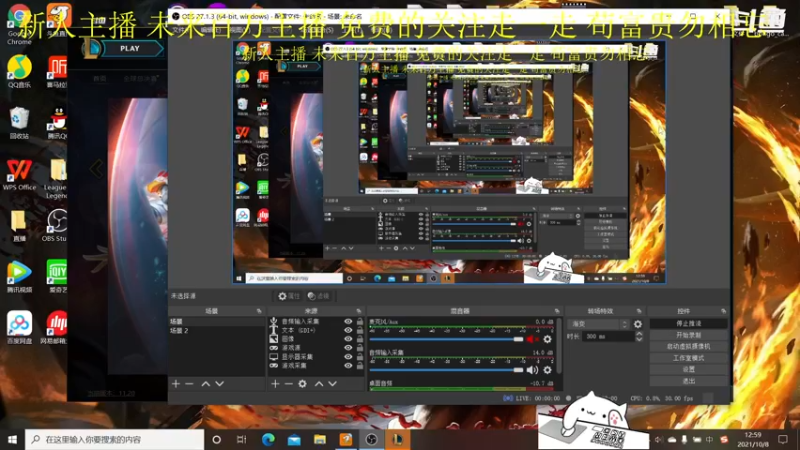The width and height of the screenshot is (800, 450).
Task: Pop out the 控件 dock panel
Action: (x=723, y=311)
